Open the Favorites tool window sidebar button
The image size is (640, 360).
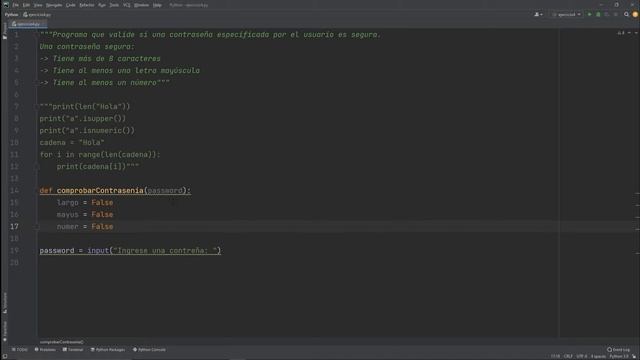pos(4,331)
